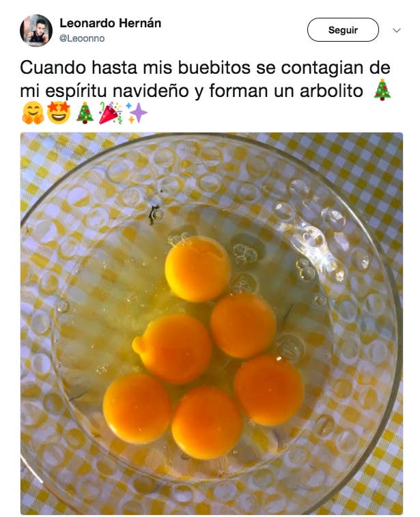Click the party popper emoji
The image size is (420, 517).
[x=111, y=113]
